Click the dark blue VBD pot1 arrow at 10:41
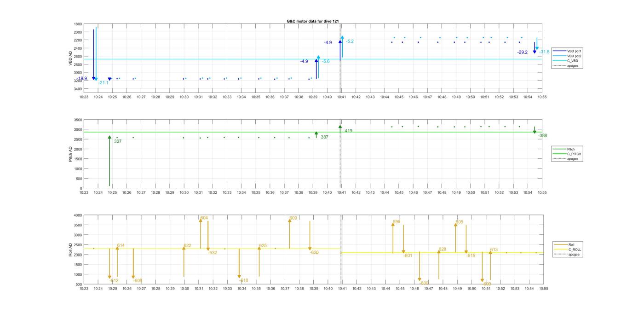Image resolution: width=644 pixels, height=319 pixels. click(x=340, y=50)
